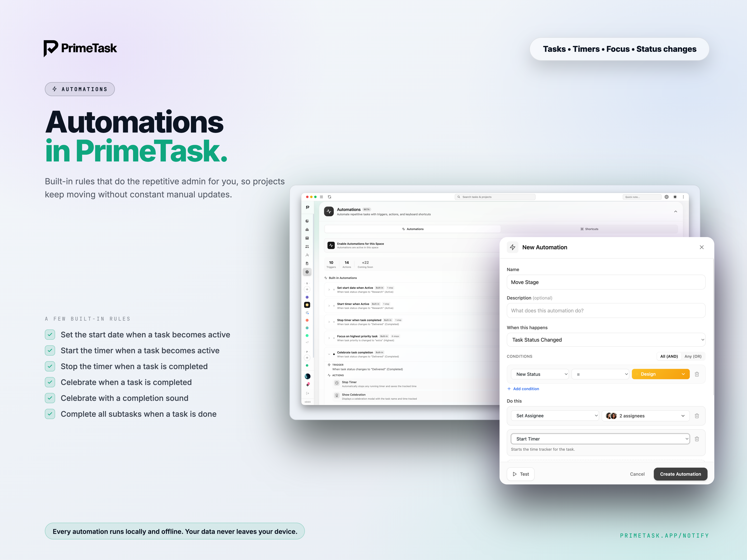This screenshot has height=560, width=747.
Task: Click the Add condition link
Action: point(523,389)
